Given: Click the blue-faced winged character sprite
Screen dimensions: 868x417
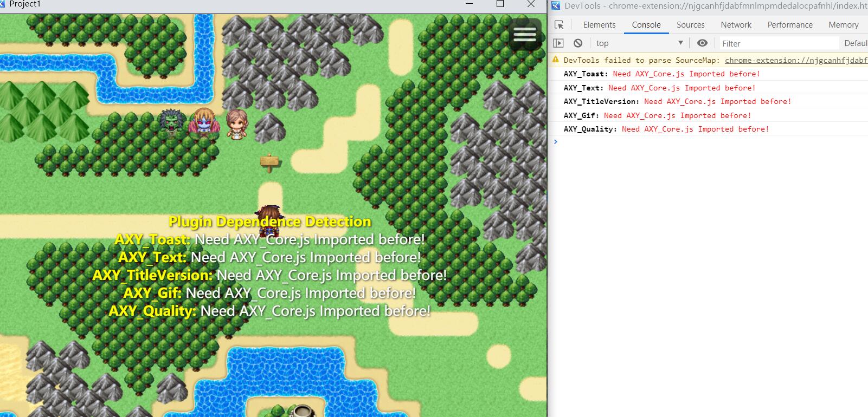Looking at the screenshot, I should (x=204, y=123).
